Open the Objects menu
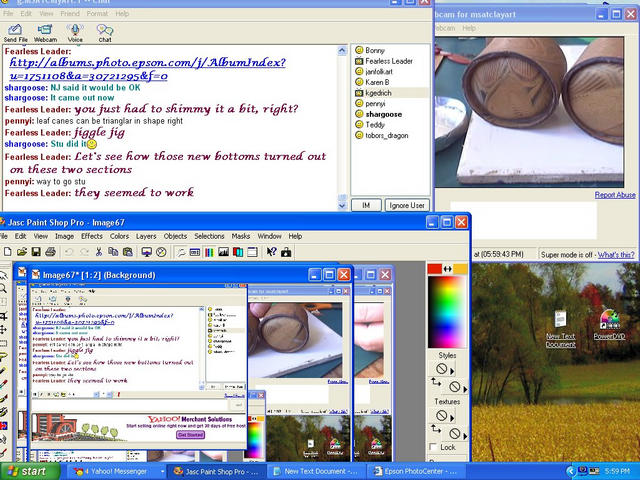The height and width of the screenshot is (480, 640). (x=175, y=236)
